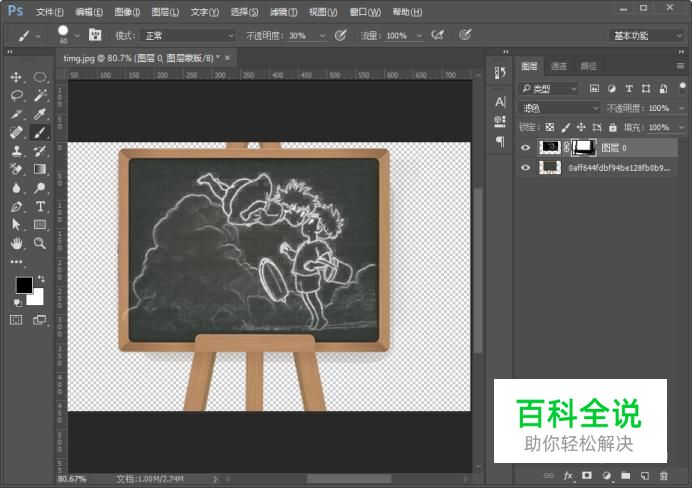Screen dimensions: 692x488
Task: Switch to the 路径 panel tab
Action: 588,66
